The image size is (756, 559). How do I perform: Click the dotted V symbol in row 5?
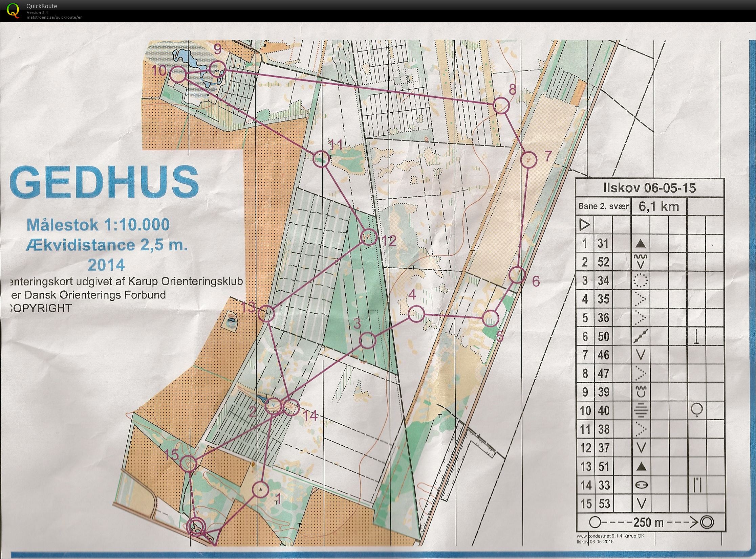click(x=641, y=318)
